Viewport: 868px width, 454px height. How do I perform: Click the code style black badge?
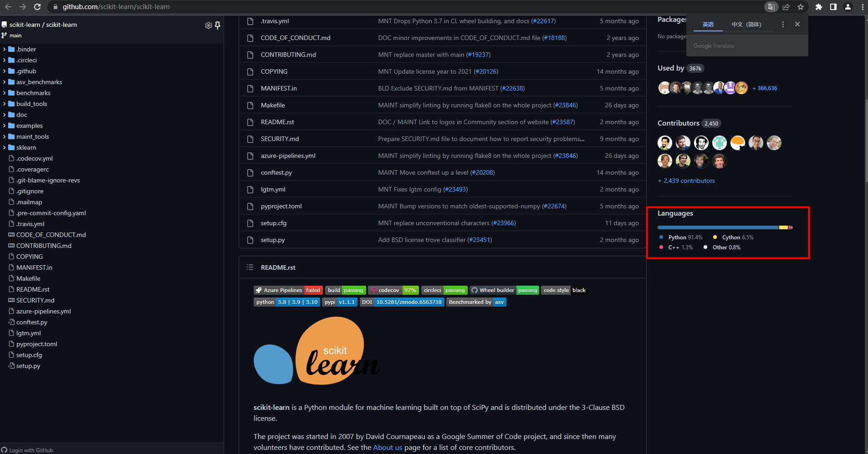click(x=565, y=290)
